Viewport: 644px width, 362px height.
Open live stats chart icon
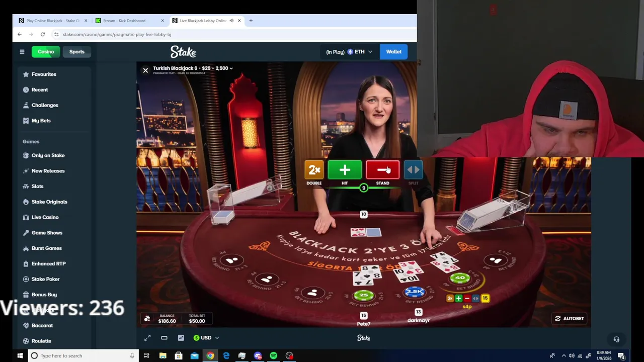181,338
